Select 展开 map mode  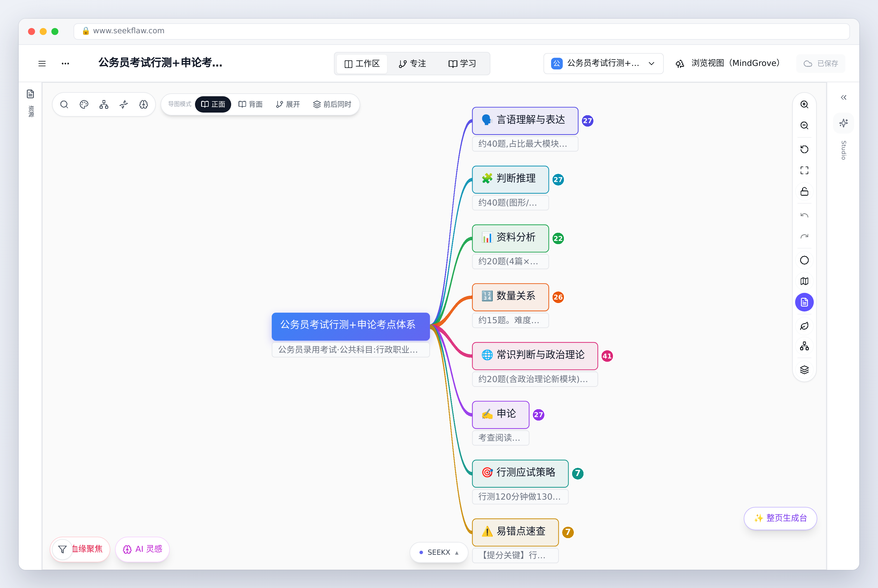(288, 104)
